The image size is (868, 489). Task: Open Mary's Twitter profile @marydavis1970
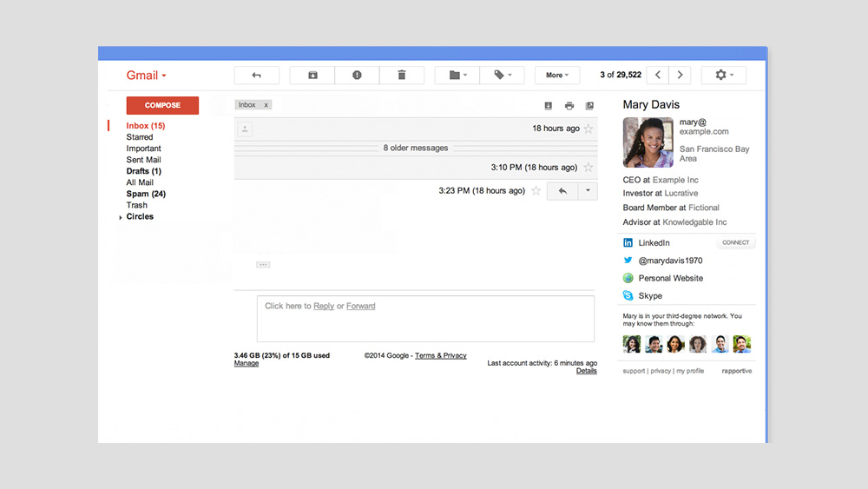(670, 261)
